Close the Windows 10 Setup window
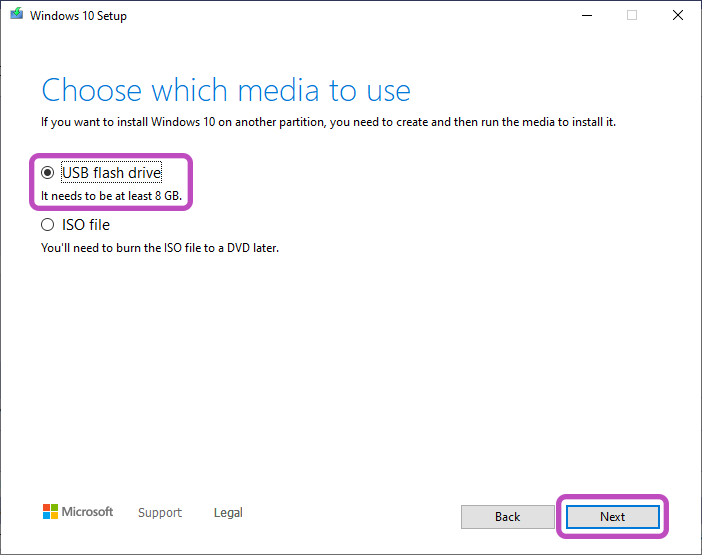This screenshot has width=702, height=555. tap(678, 16)
